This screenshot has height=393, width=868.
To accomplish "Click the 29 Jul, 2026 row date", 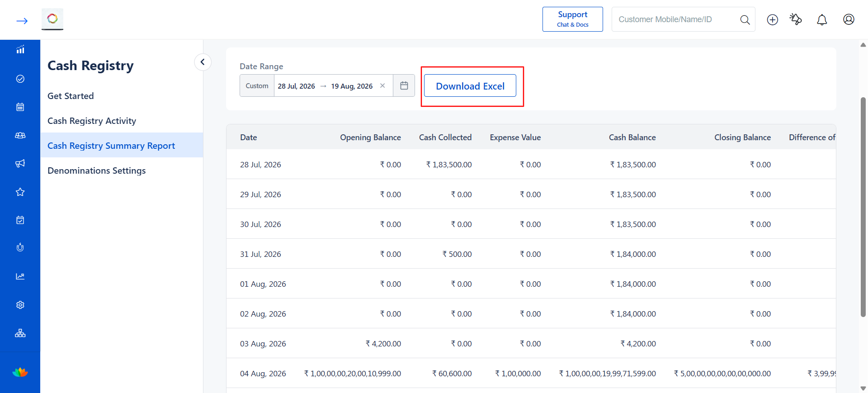I will click(x=260, y=194).
